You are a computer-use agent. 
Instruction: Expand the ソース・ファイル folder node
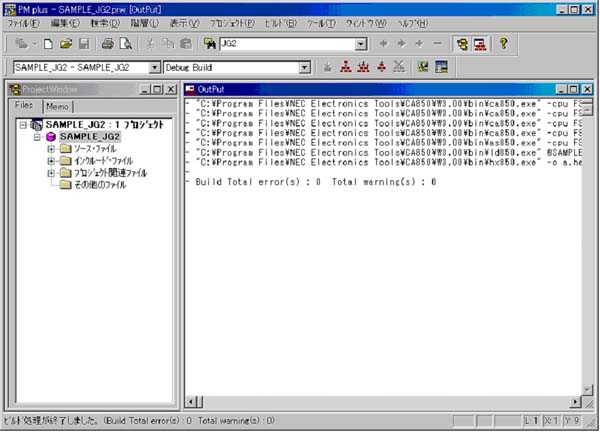pos(51,149)
